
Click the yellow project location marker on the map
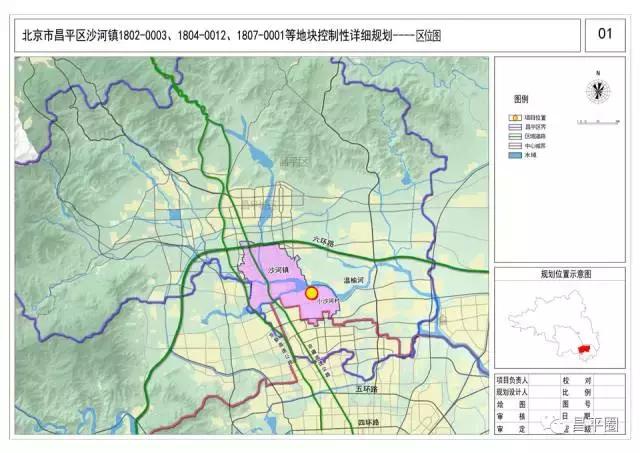pos(311,293)
